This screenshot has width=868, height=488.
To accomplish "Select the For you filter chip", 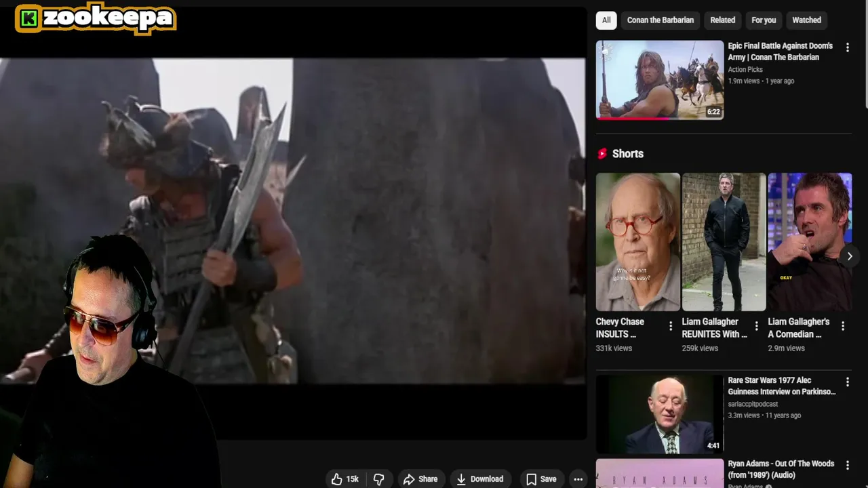I will (764, 20).
